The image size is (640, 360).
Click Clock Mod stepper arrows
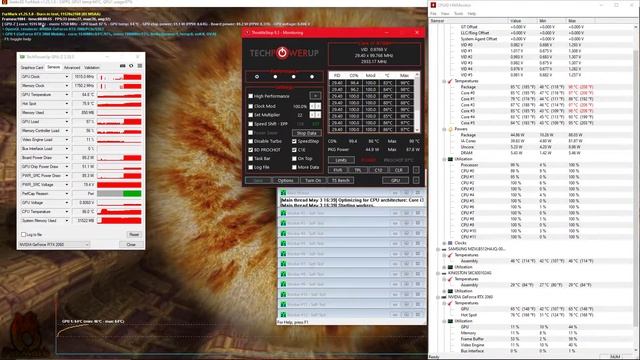[x=315, y=106]
